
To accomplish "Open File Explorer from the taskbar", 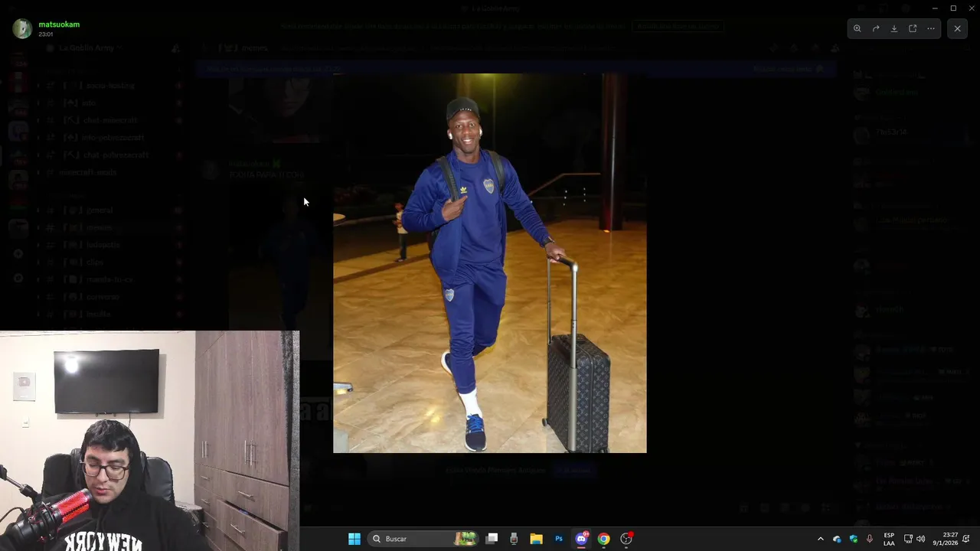I will [536, 539].
